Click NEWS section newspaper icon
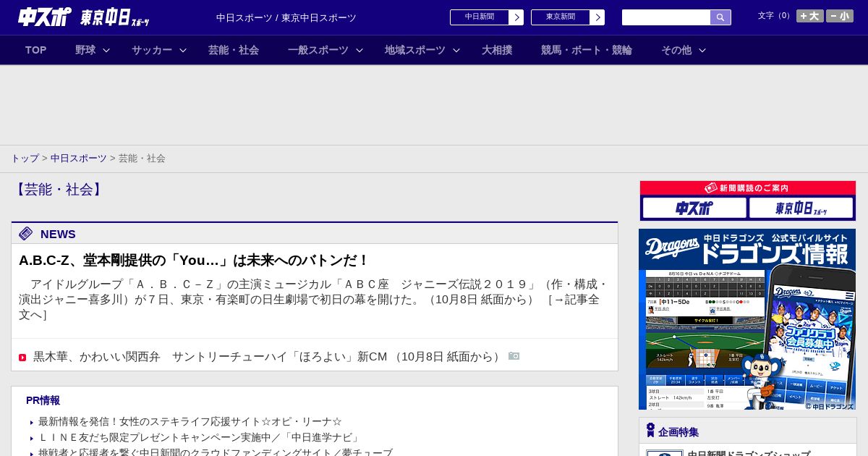Screen dimensions: 868x456 coord(26,233)
